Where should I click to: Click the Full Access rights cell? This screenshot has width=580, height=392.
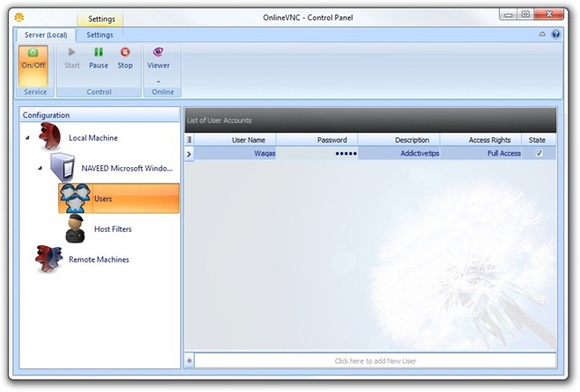[481, 154]
